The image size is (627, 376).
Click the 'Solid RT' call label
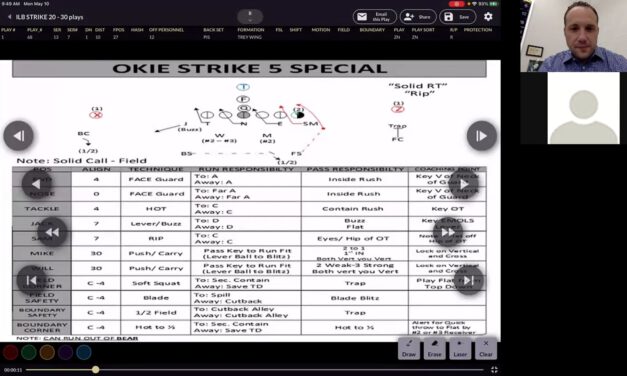(x=418, y=86)
